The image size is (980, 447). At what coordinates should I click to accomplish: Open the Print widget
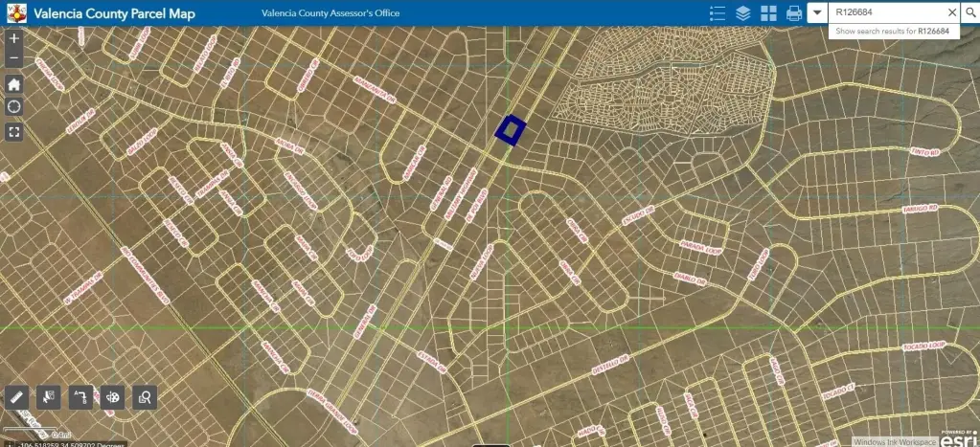794,13
